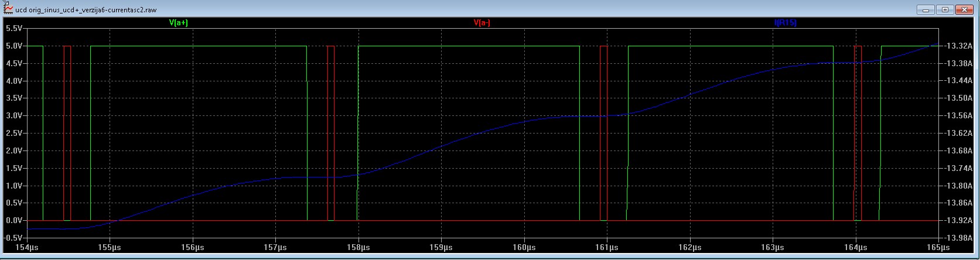
Task: Click the 159µs time axis label
Action: coord(441,248)
